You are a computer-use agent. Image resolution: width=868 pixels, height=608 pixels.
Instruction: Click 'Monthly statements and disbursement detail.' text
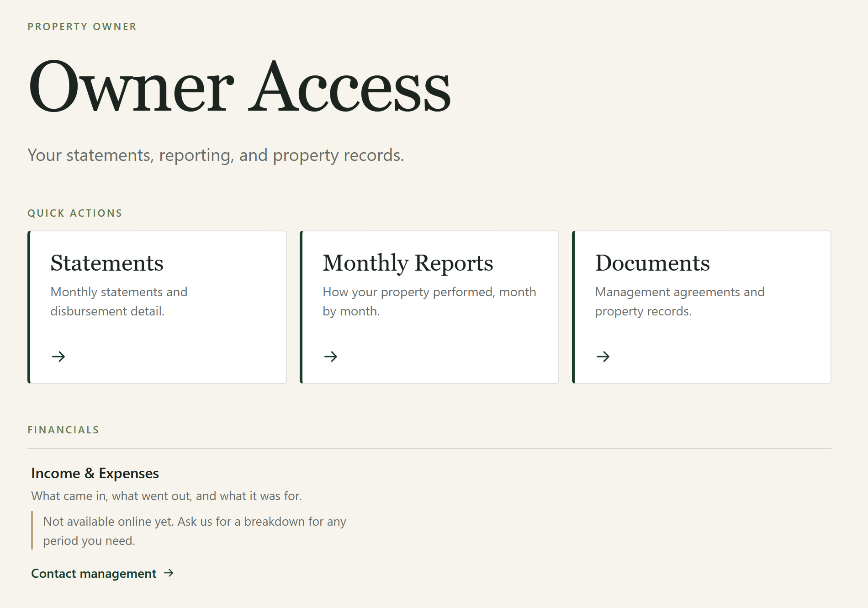[119, 301]
